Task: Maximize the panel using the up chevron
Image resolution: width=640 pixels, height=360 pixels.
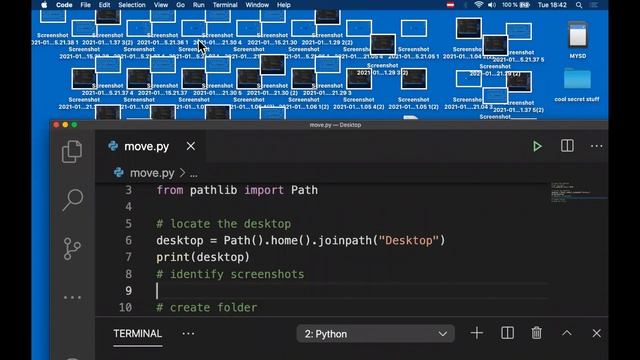Action: [x=567, y=333]
